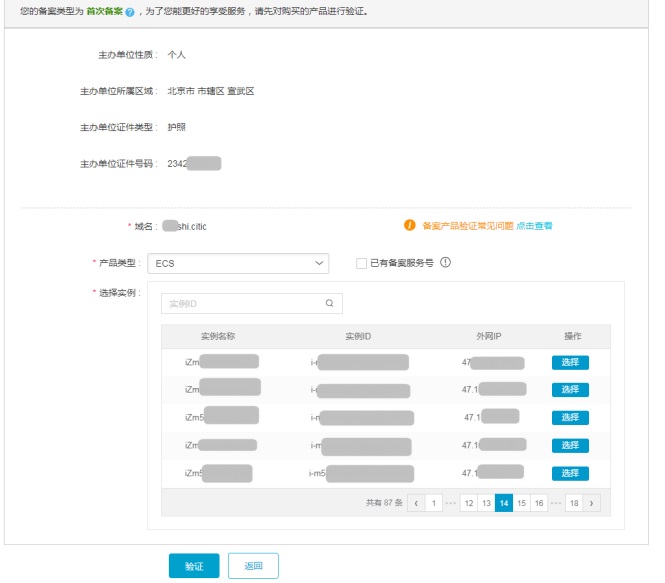Click the search magnifier in 实例ID field

[329, 303]
